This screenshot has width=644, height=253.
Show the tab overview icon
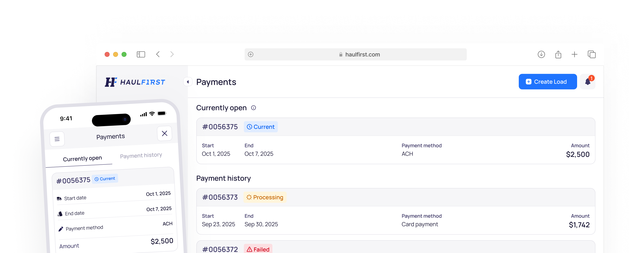point(591,54)
